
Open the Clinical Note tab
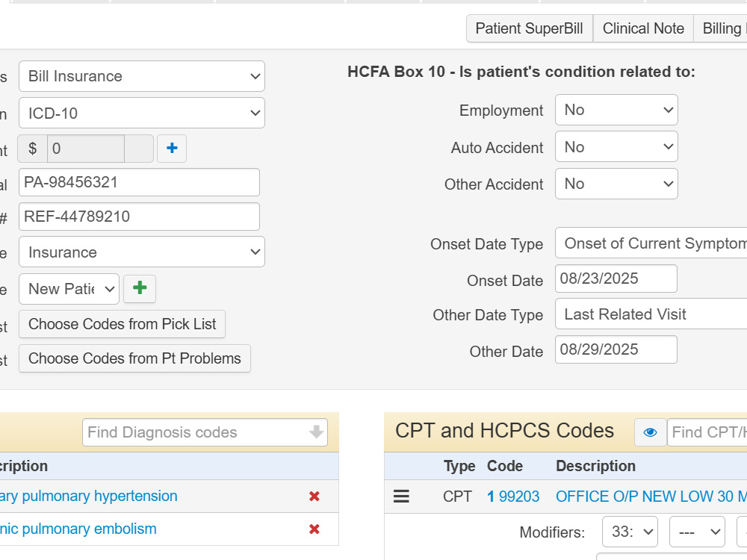click(x=643, y=28)
